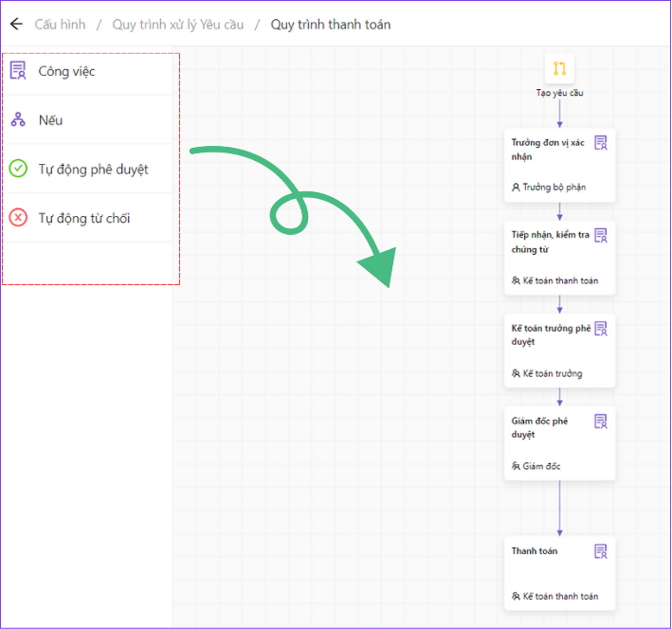
Task: Select the Công việc task icon
Action: (x=18, y=70)
